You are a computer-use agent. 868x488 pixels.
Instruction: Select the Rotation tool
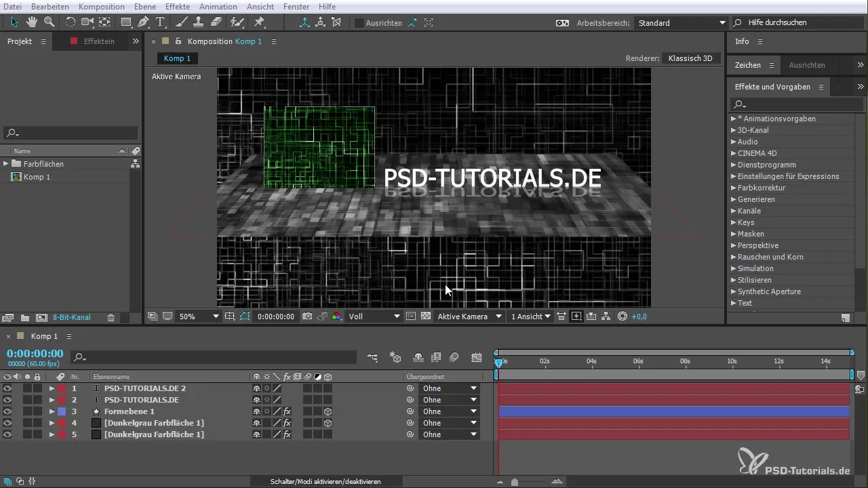71,22
